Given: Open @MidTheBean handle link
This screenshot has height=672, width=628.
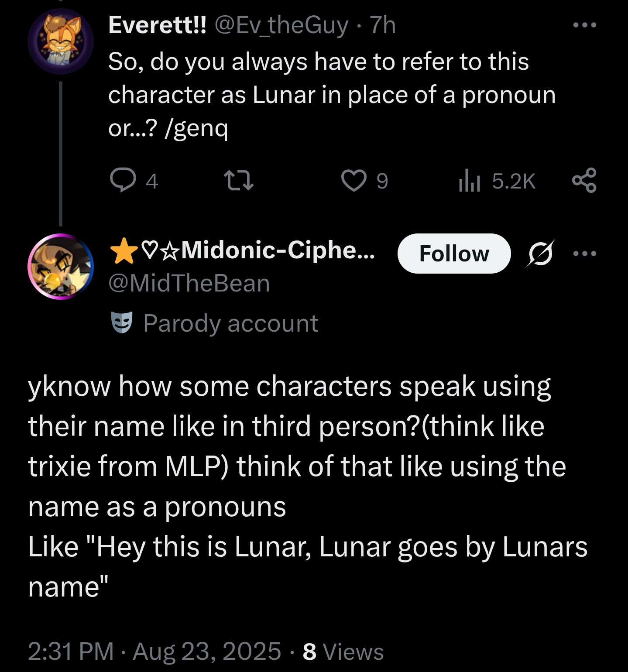Looking at the screenshot, I should [x=189, y=284].
